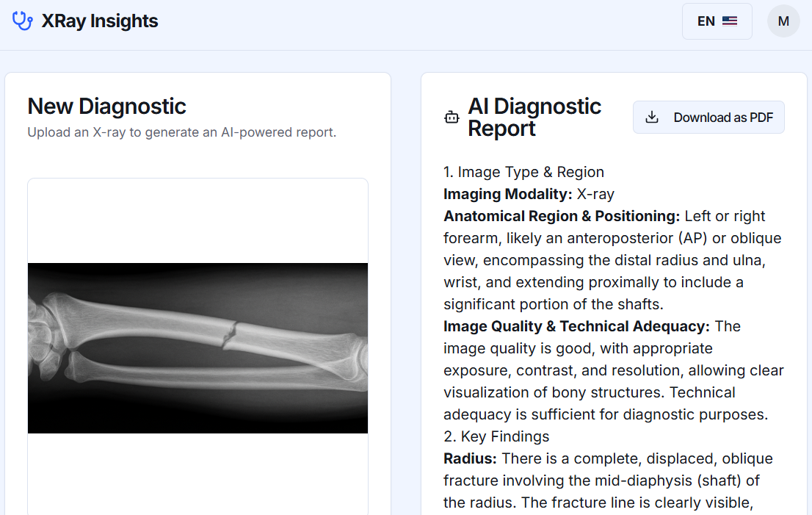This screenshot has width=812, height=515.
Task: Open the robot icon beside AI Diagnostic Report
Action: tap(452, 116)
